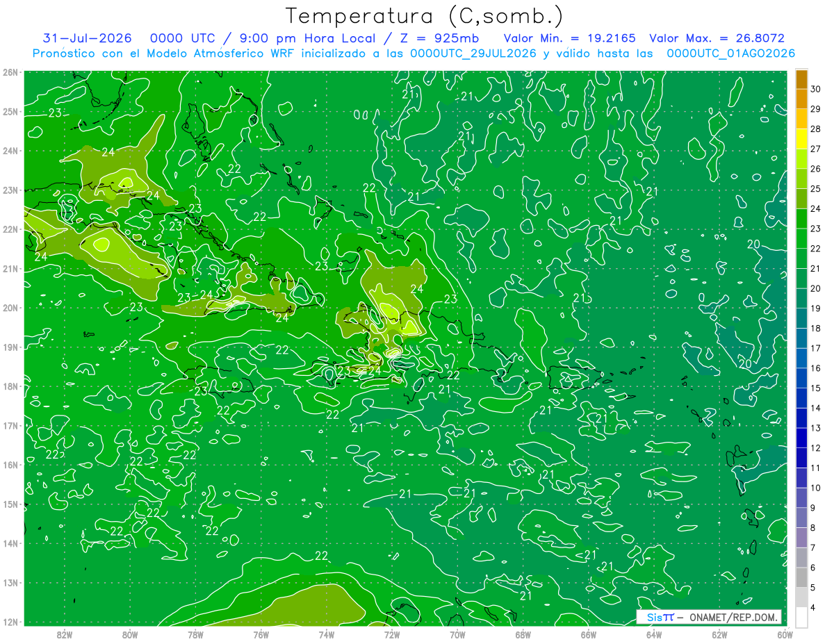
Task: Click the 60W longitude label
Action: pos(785,634)
